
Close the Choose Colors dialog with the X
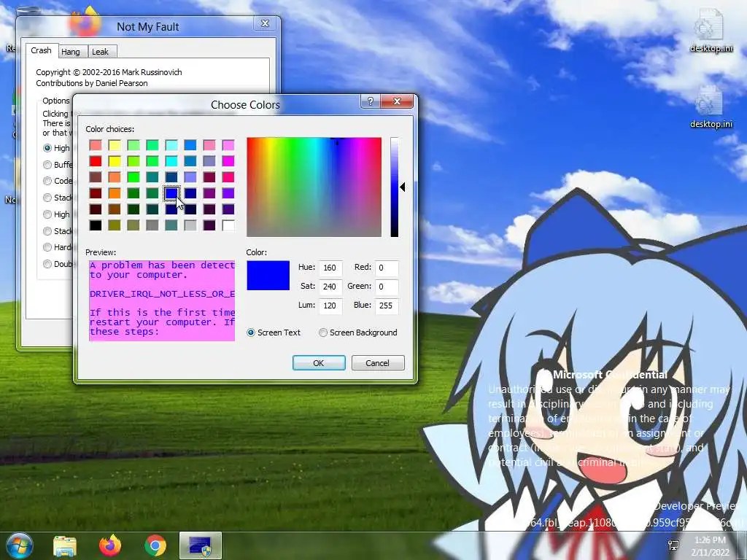[x=397, y=101]
